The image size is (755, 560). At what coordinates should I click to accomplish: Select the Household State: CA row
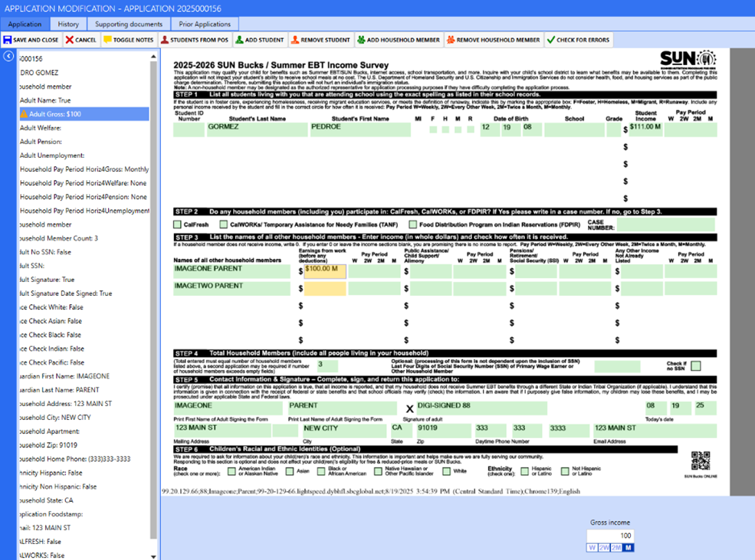point(84,500)
